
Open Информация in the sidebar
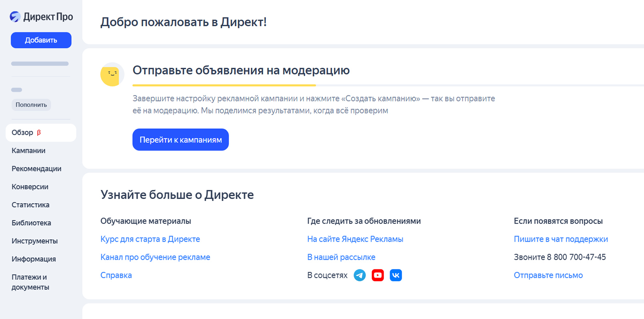click(34, 259)
